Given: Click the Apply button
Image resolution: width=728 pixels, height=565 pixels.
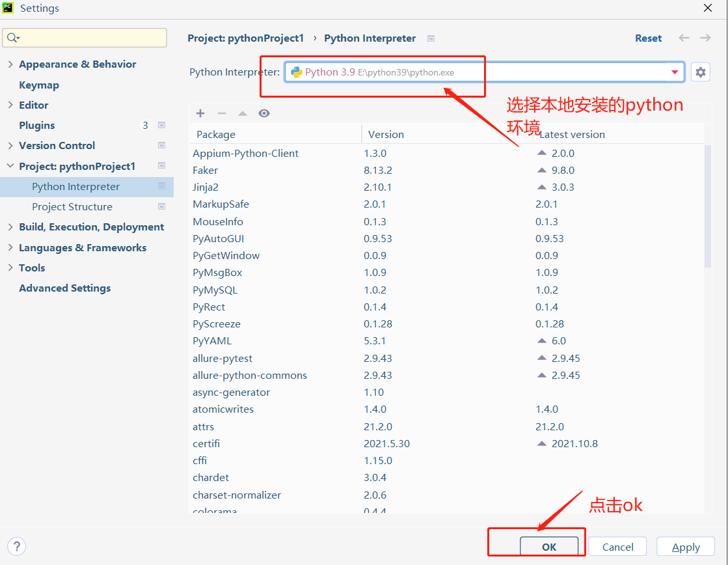Looking at the screenshot, I should click(685, 547).
